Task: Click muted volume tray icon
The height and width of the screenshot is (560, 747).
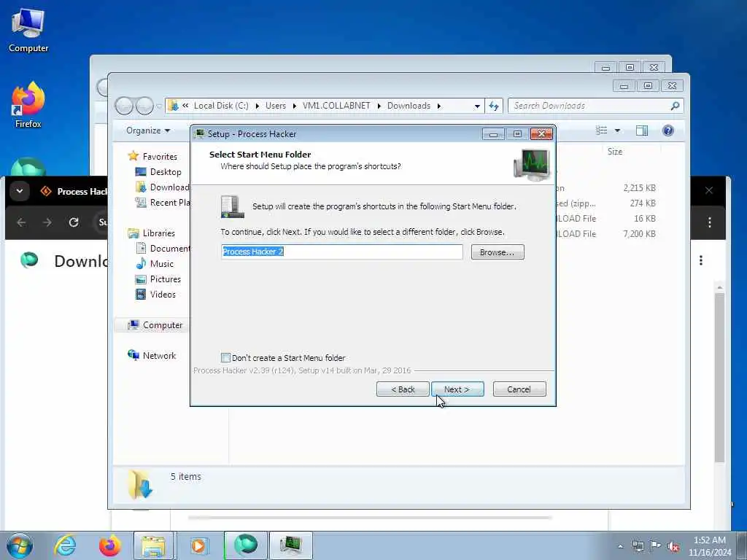Action: click(x=673, y=546)
